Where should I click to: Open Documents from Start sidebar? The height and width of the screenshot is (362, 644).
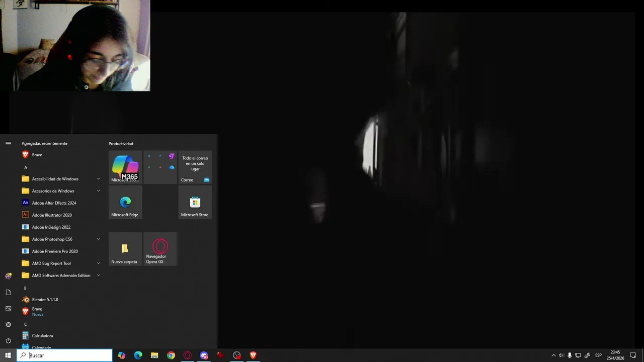8,292
